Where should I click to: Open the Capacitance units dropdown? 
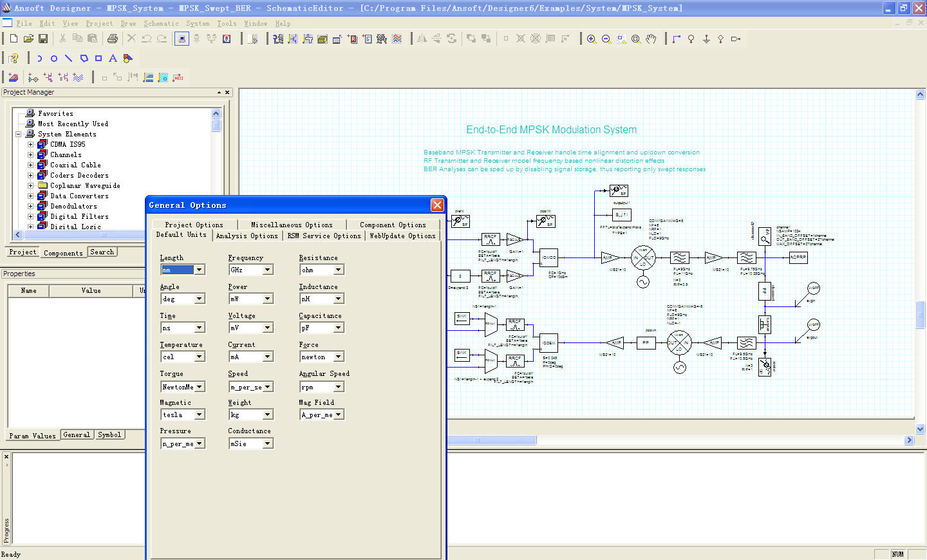339,328
